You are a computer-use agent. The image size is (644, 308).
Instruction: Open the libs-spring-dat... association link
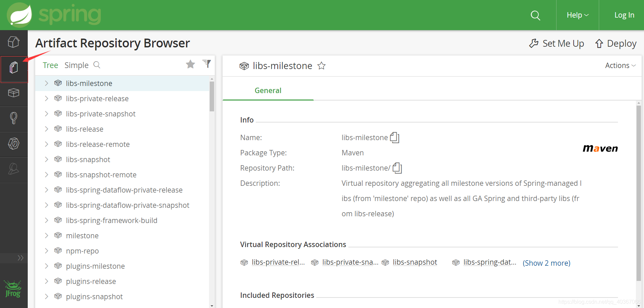tap(489, 262)
